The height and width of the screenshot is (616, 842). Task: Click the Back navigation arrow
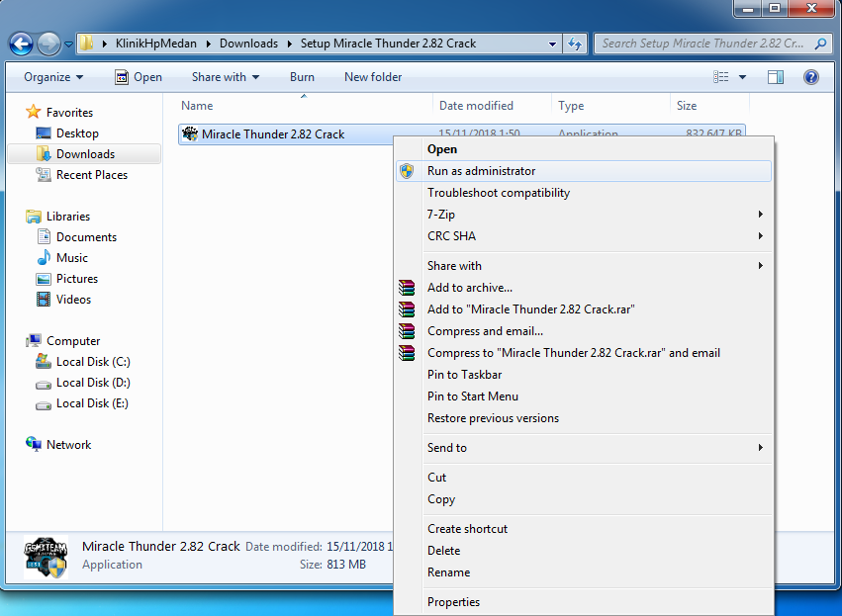pos(22,44)
